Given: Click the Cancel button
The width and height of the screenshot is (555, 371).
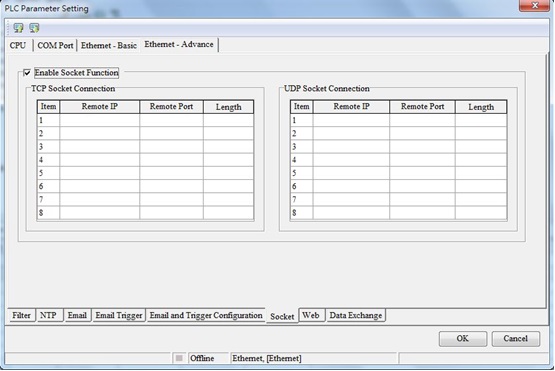Looking at the screenshot, I should (x=516, y=338).
